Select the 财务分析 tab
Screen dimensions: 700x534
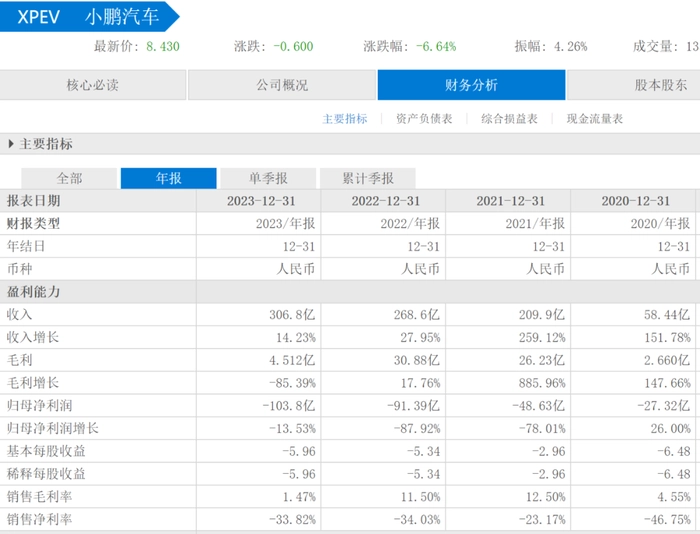coord(471,85)
